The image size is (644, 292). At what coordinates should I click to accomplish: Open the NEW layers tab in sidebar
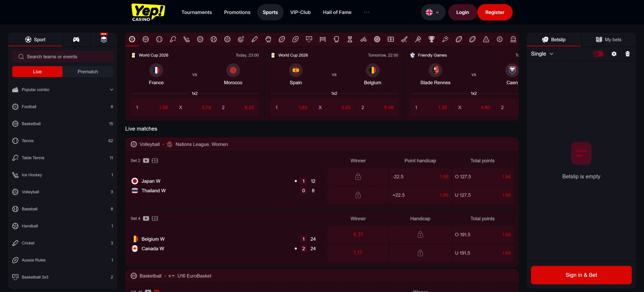tap(104, 40)
